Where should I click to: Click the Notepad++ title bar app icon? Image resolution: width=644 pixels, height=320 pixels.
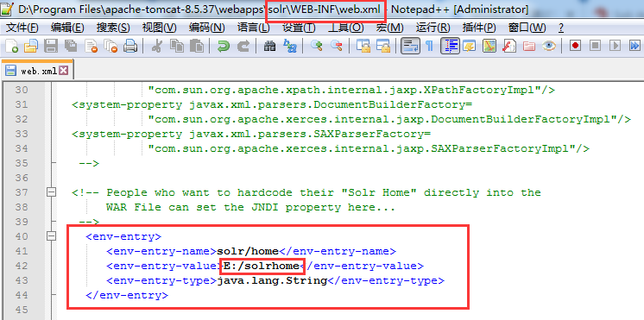pos(7,9)
